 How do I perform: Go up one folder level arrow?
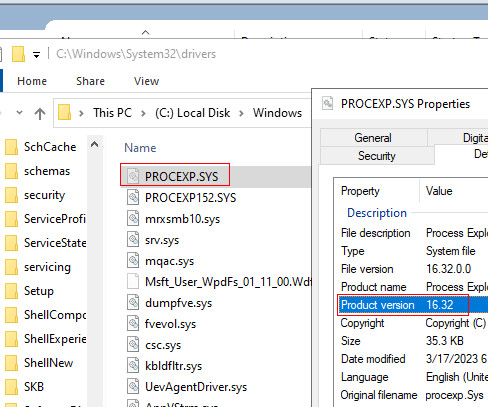[40, 113]
